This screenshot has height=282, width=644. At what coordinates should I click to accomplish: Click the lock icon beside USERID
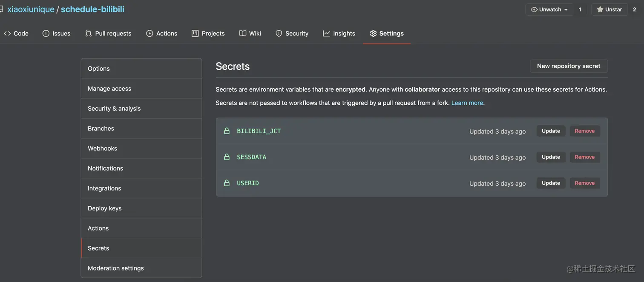[227, 183]
